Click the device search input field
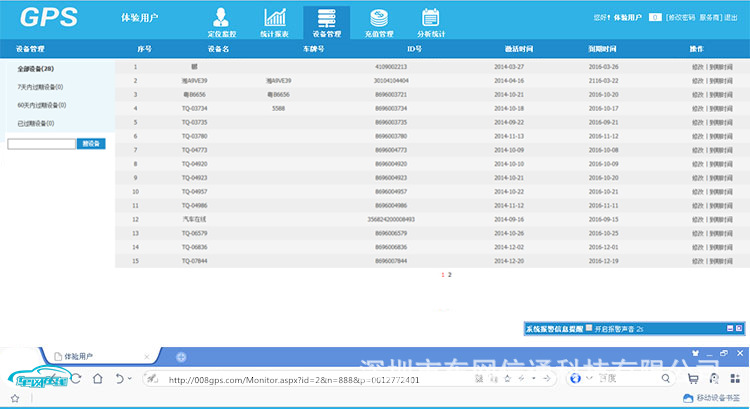750x409 pixels. click(41, 144)
